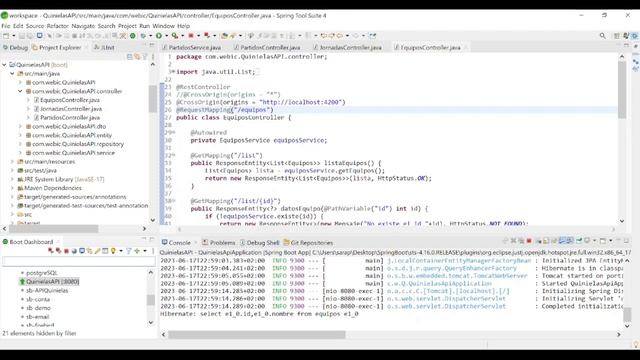The height and width of the screenshot is (360, 640).
Task: Collapse com.webic.QuinielasAPI.controller package
Action: 20,91
